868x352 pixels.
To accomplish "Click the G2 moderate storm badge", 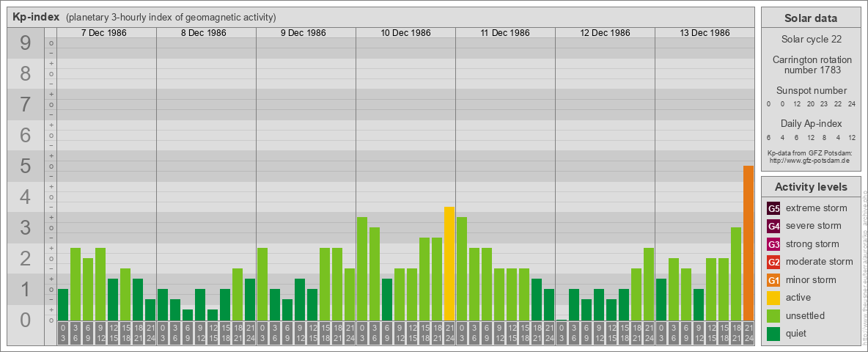I will (x=773, y=262).
